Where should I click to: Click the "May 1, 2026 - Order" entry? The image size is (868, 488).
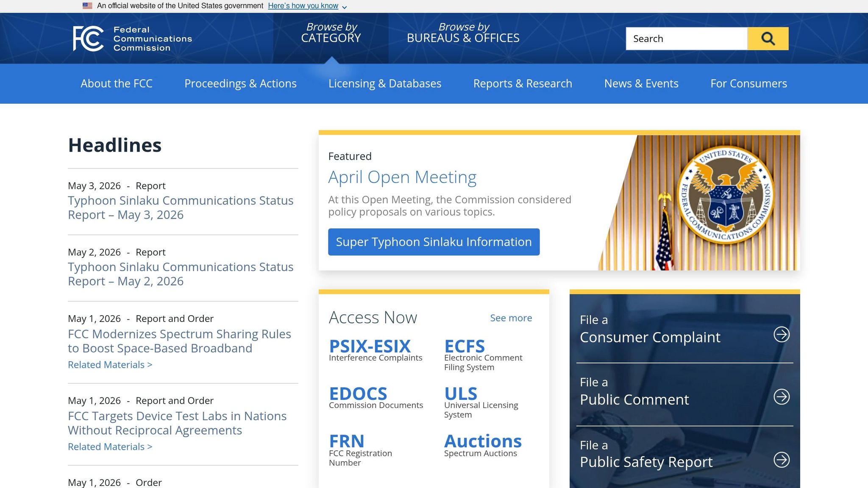115,482
